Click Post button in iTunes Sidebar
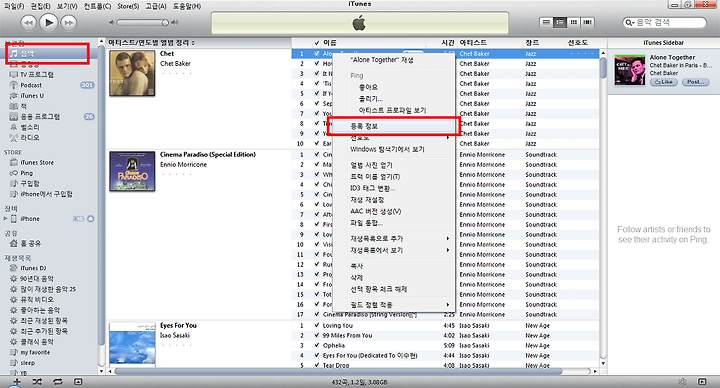This screenshot has height=388, width=720. coord(695,82)
